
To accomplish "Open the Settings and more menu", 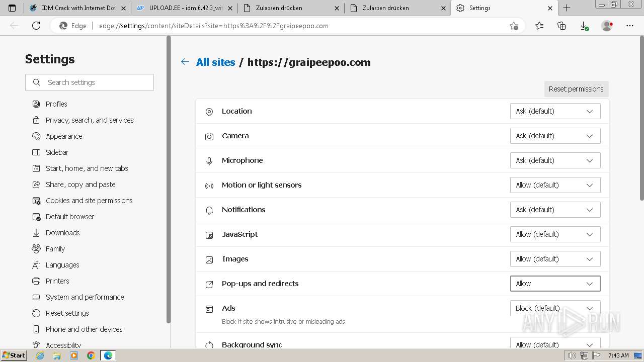I will [x=630, y=26].
